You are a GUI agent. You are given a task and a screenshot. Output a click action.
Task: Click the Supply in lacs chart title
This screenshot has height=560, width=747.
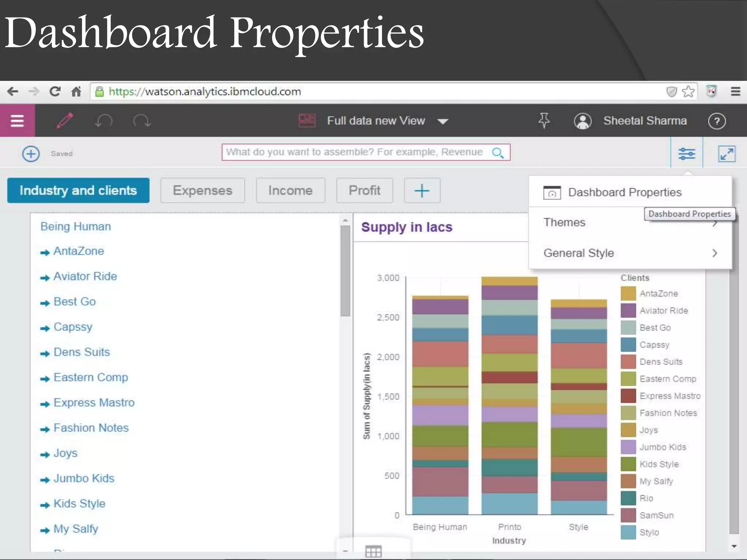[x=407, y=227]
